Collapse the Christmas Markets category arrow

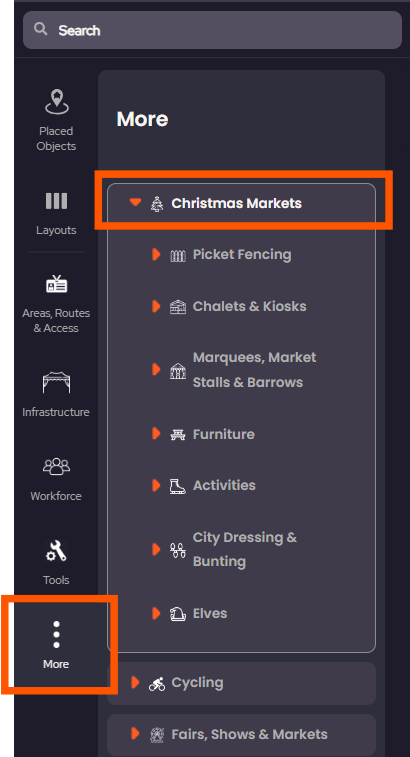[x=135, y=202]
